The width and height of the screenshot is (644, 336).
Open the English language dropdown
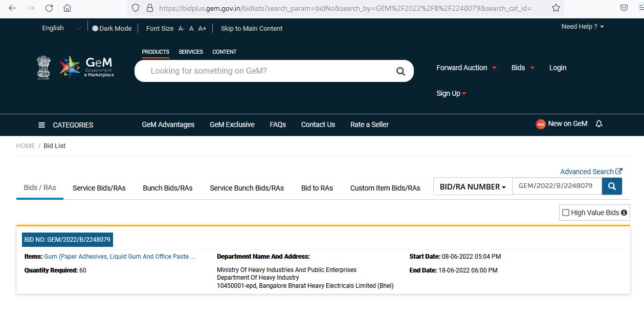click(61, 28)
